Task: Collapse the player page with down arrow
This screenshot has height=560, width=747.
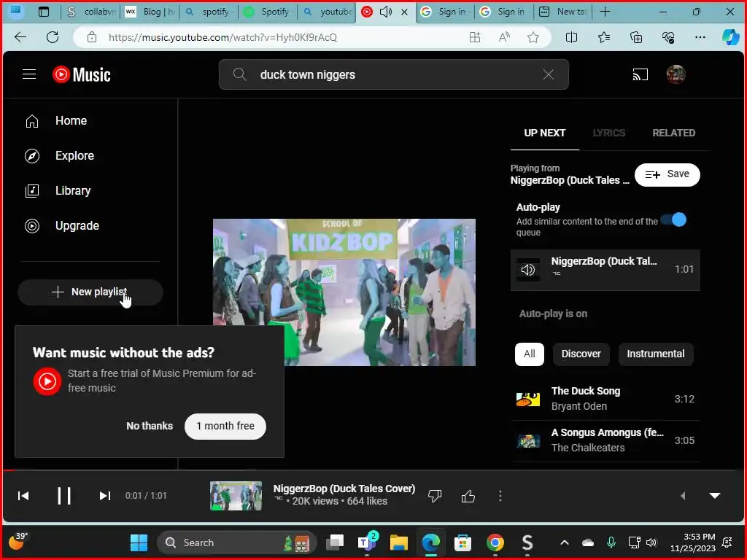Action: pos(715,496)
